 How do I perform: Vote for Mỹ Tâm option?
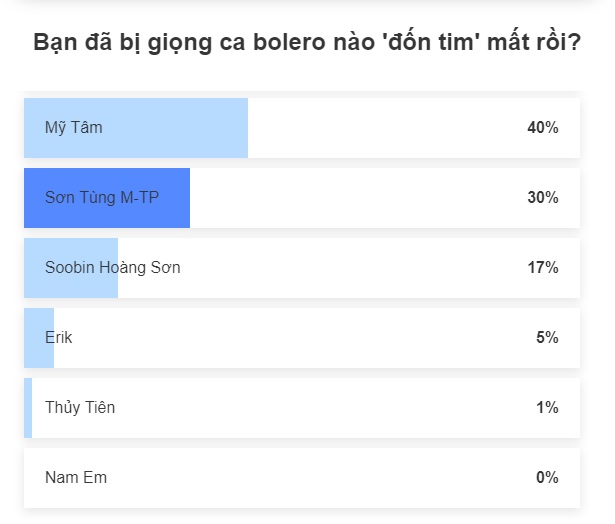(x=74, y=128)
